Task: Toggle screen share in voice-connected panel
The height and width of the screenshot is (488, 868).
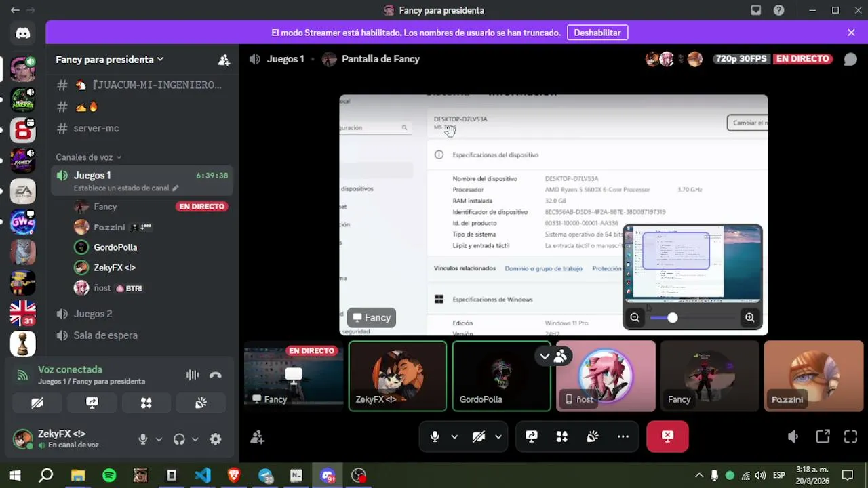Action: click(x=92, y=403)
